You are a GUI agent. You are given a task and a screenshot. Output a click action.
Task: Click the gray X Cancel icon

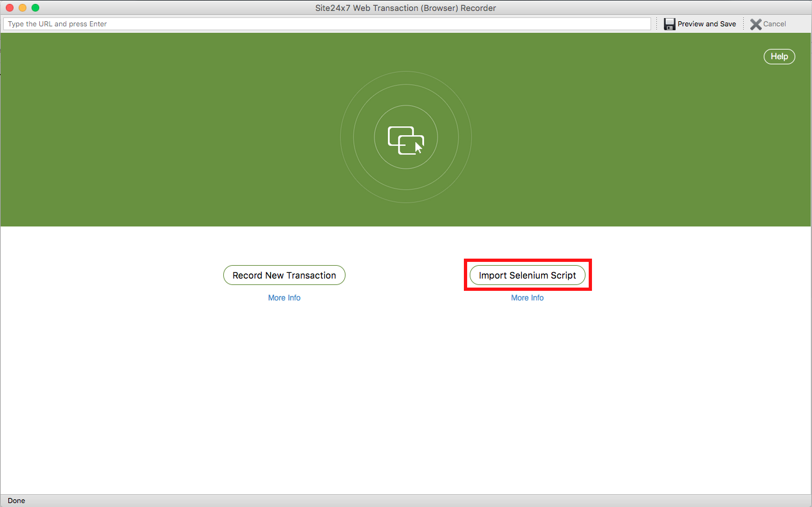[x=755, y=24]
